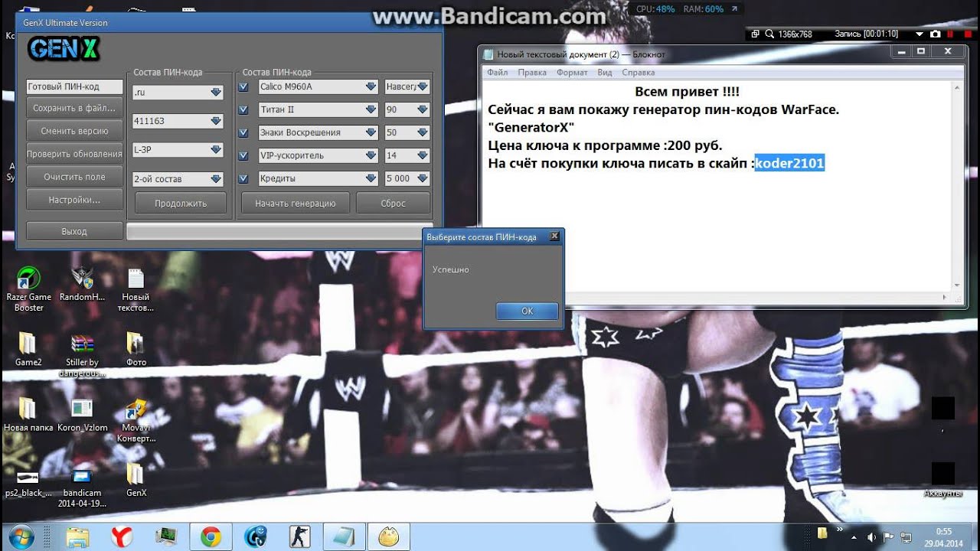The image size is (980, 551).
Task: Switch to Google Chrome in taskbar
Action: (211, 536)
